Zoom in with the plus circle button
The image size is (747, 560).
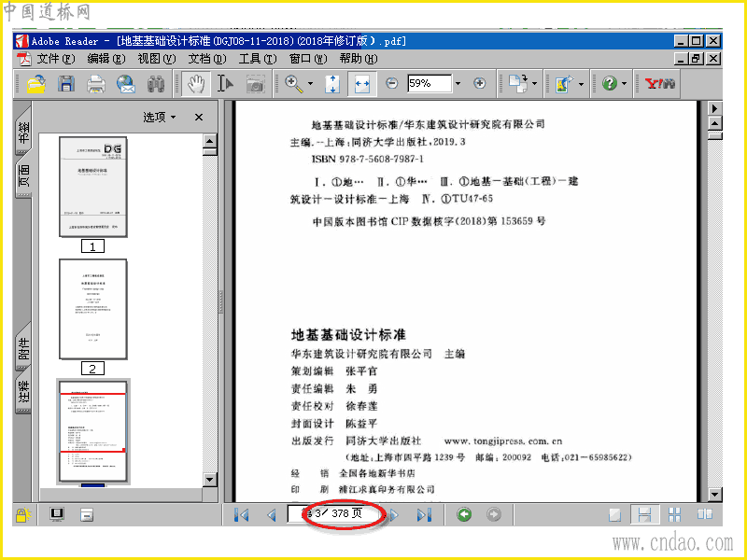click(479, 84)
